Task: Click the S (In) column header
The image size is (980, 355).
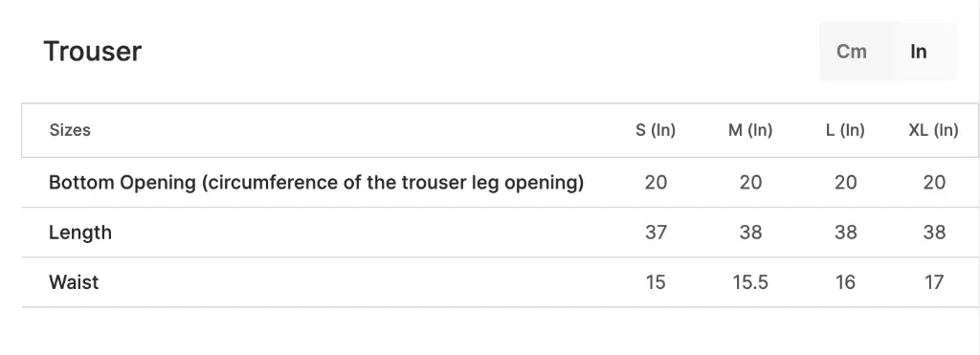Action: pos(656,130)
